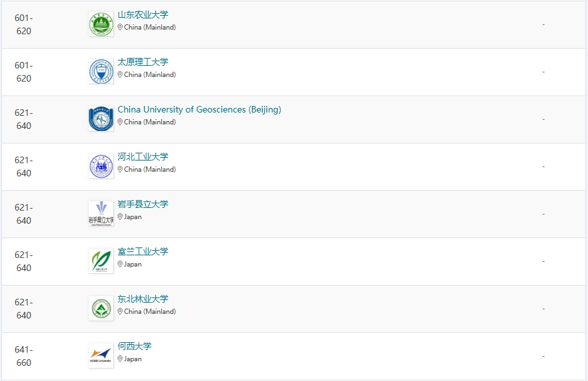588x381 pixels.
Task: Select rank 621-640 beside 东北林业大学
Action: (x=24, y=309)
